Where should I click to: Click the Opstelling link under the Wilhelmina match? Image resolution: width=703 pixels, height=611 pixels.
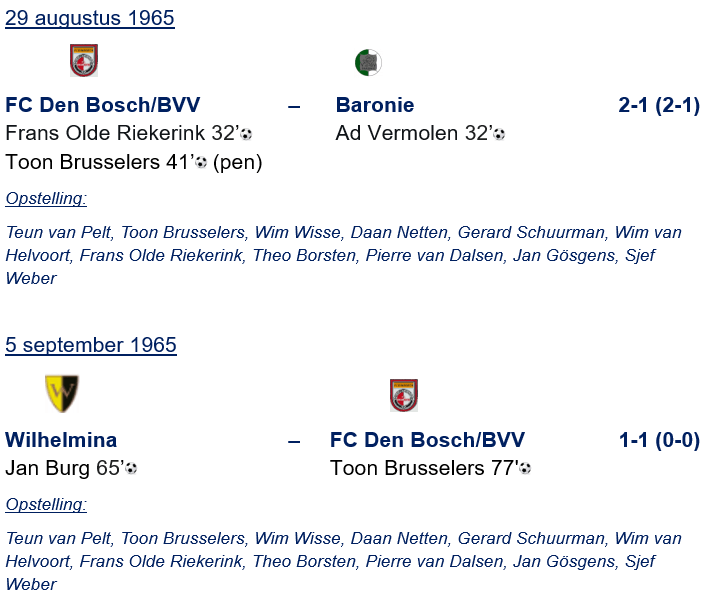pyautogui.click(x=46, y=504)
